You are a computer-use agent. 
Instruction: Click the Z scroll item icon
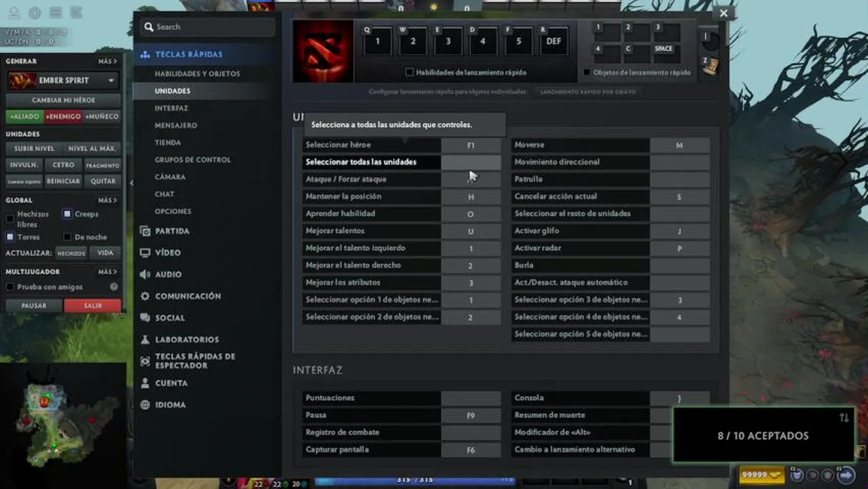pyautogui.click(x=710, y=66)
